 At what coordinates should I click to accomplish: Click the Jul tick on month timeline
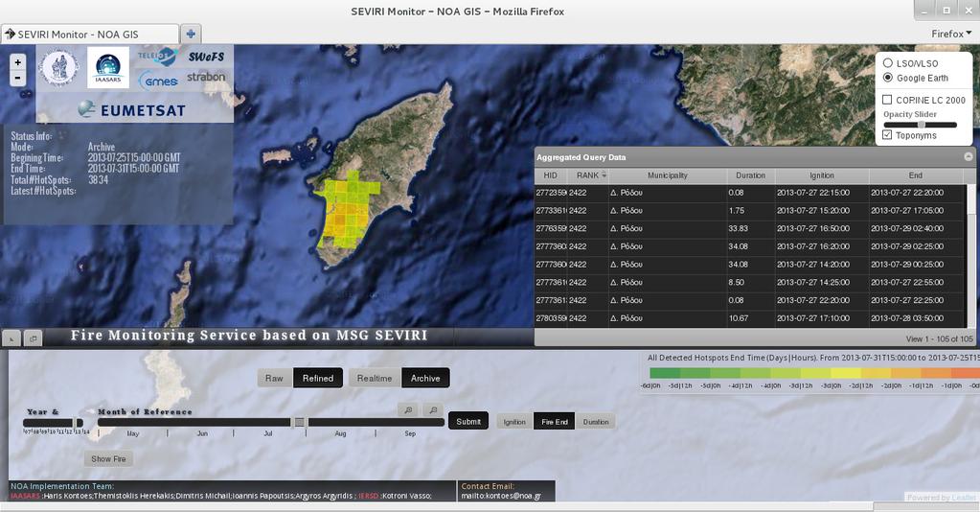(268, 433)
